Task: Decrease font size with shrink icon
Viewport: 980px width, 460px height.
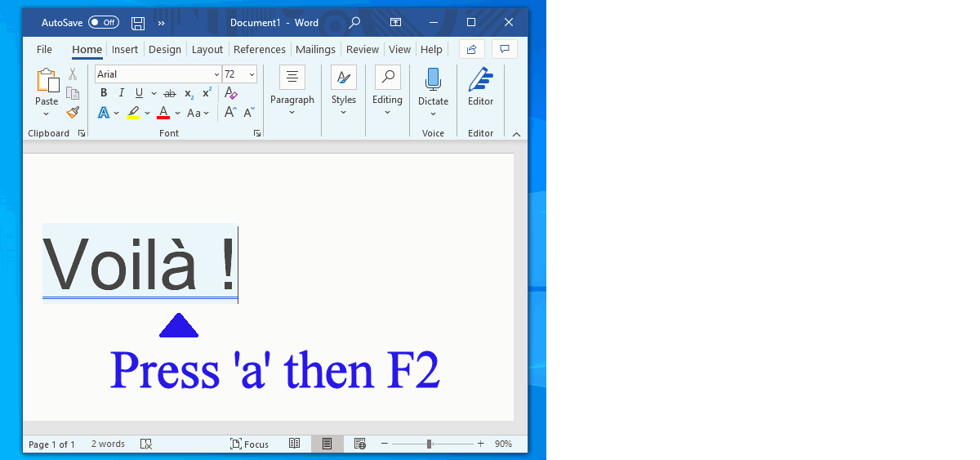Action: coord(249,113)
